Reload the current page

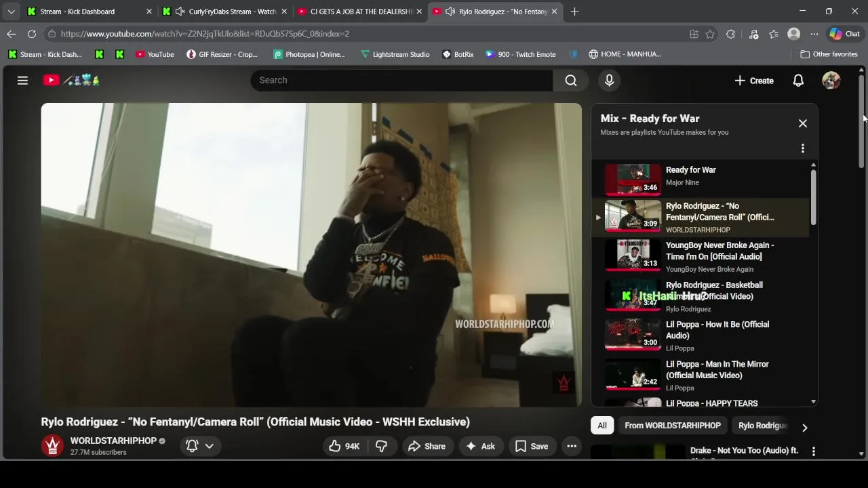pos(32,34)
